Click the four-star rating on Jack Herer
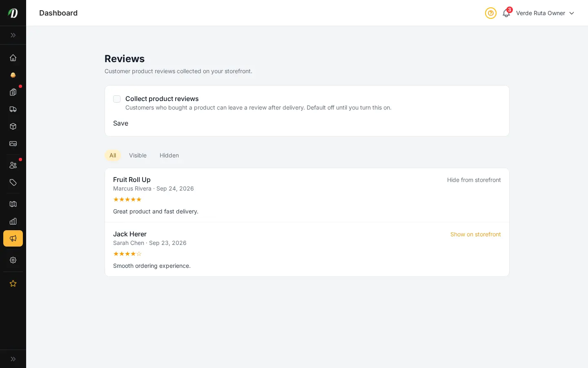The width and height of the screenshot is (588, 368). pos(127,254)
